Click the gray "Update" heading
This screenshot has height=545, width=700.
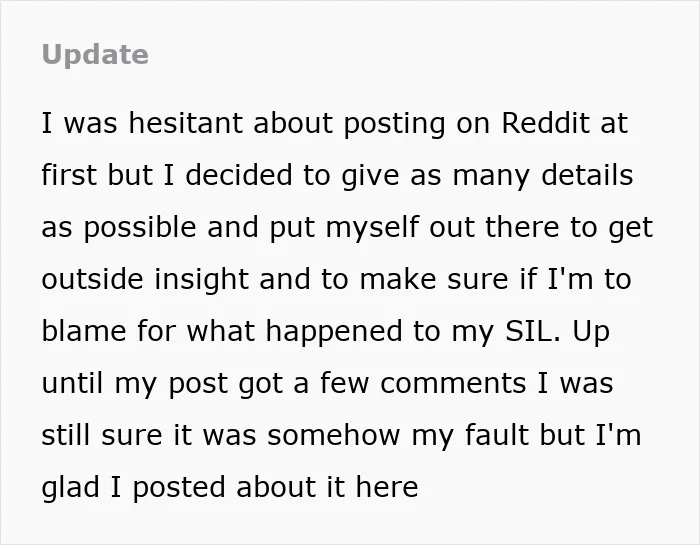coord(95,55)
